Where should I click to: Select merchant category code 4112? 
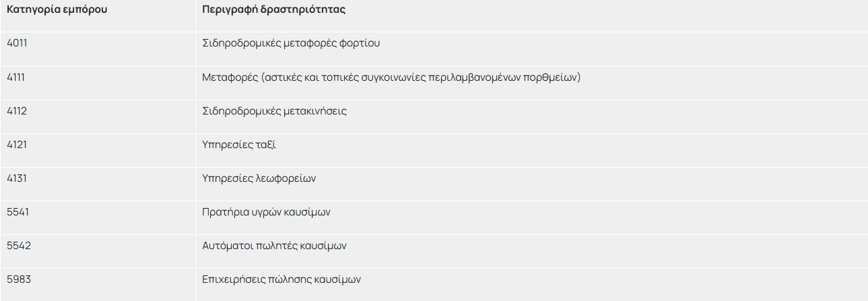[x=17, y=110]
